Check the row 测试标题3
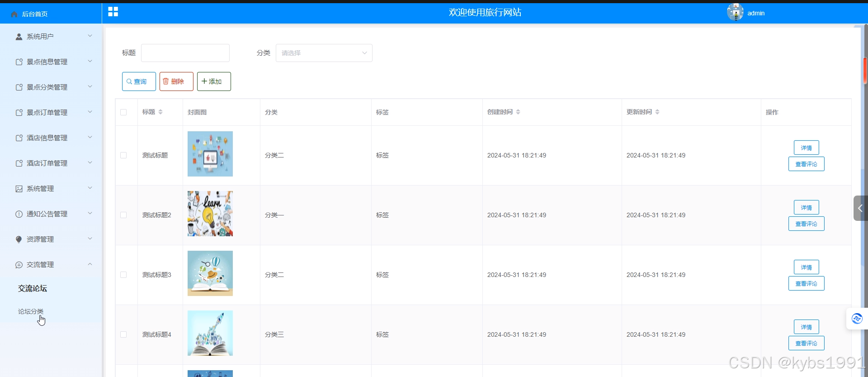Image resolution: width=868 pixels, height=377 pixels. click(123, 275)
